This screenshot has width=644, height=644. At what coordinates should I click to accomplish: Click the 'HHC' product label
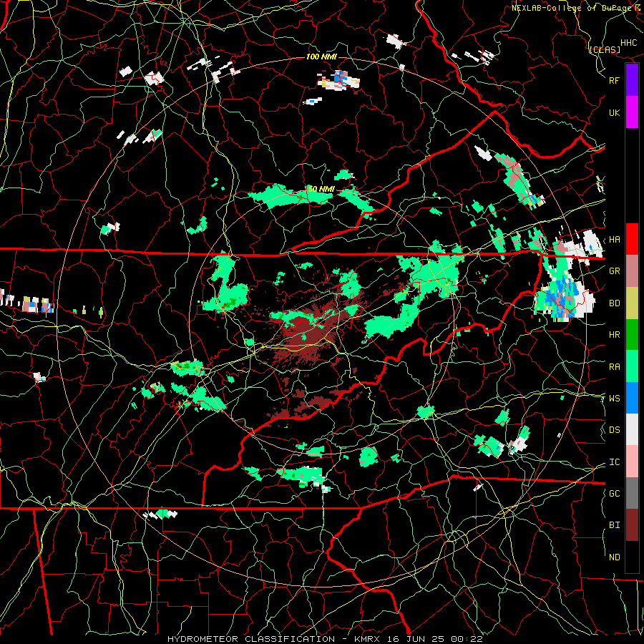pos(629,43)
